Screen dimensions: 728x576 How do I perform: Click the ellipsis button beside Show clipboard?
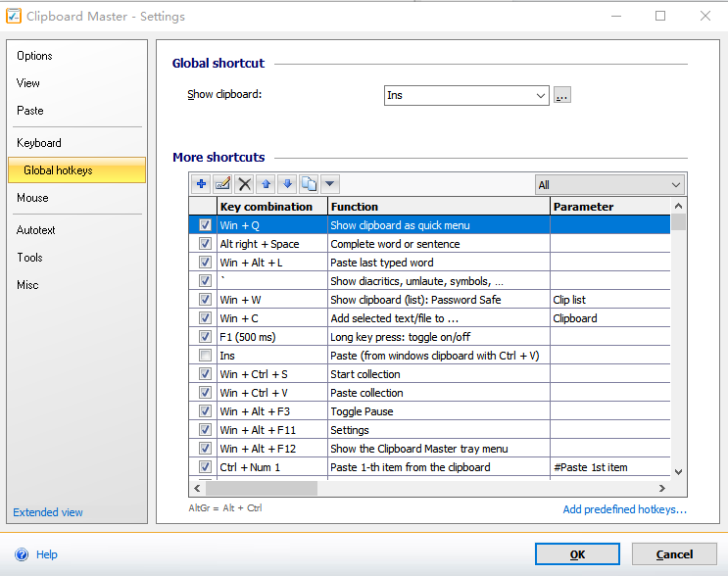point(562,96)
